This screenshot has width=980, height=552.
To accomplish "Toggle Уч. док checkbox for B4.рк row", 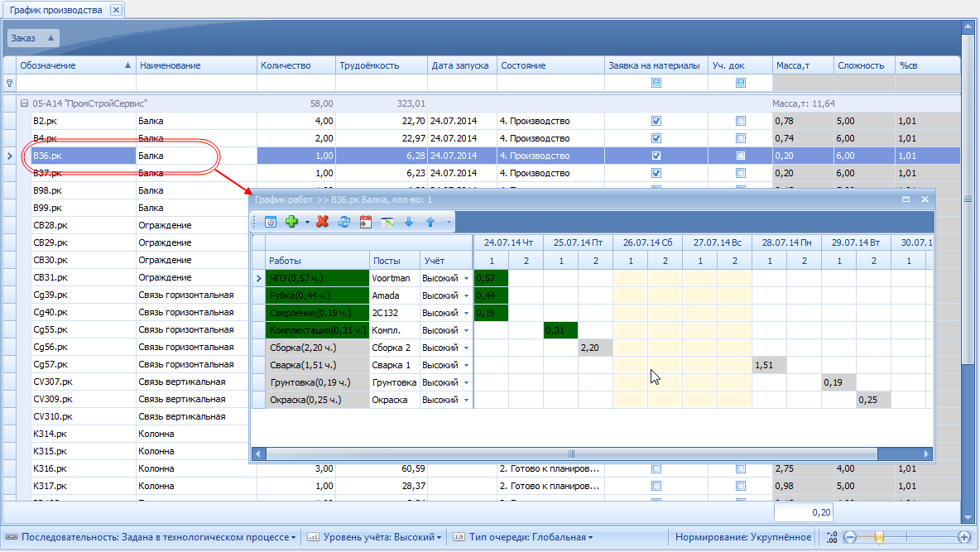I will pos(741,138).
